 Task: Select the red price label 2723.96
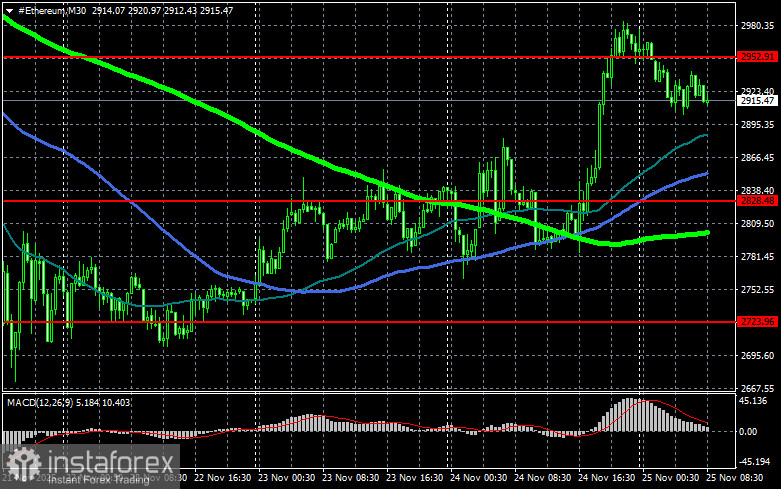[x=757, y=322]
